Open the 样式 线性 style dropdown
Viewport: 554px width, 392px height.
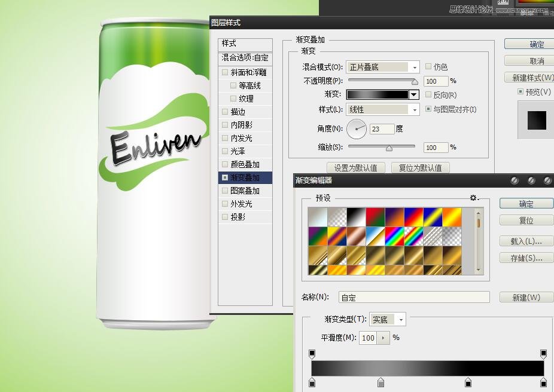[383, 110]
